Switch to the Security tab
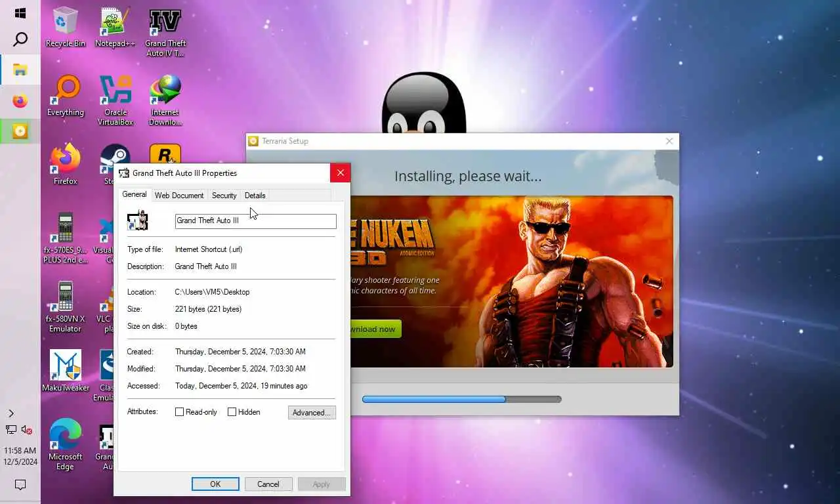 [224, 196]
